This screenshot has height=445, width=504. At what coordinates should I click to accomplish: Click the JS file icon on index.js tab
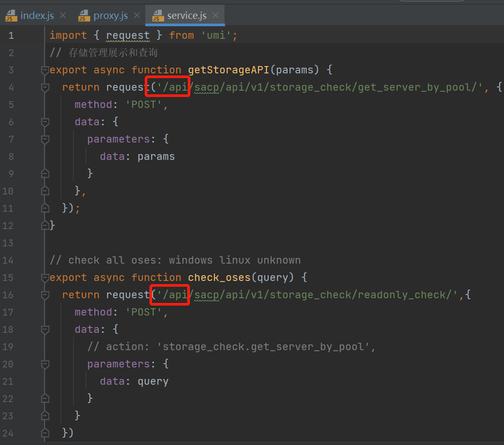click(x=11, y=15)
